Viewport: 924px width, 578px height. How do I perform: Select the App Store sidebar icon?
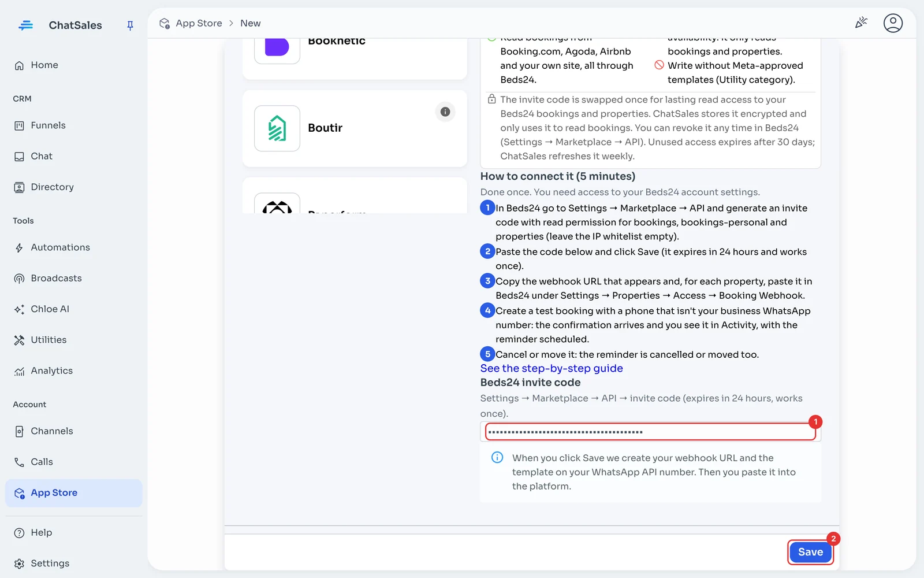point(19,493)
